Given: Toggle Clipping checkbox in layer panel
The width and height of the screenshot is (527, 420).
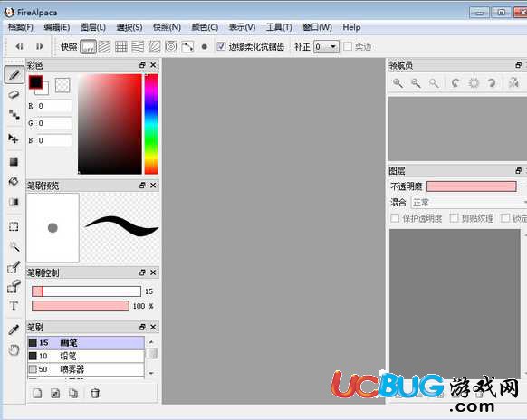Looking at the screenshot, I should coord(454,218).
